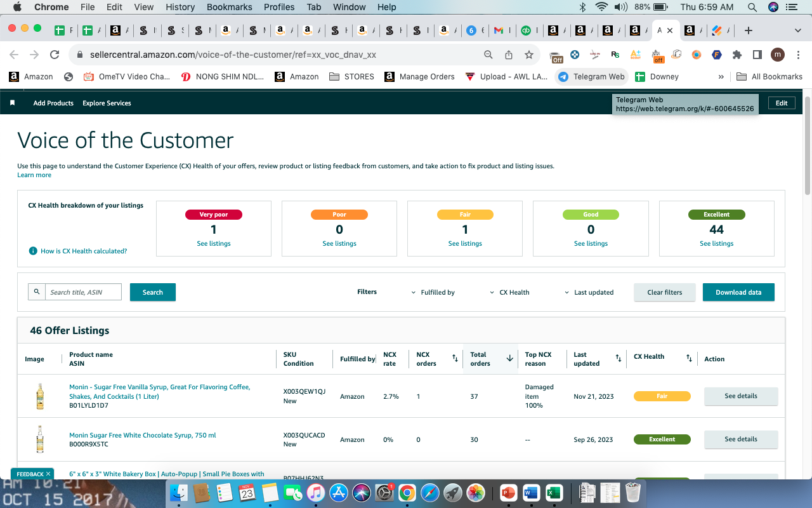
Task: Sort by Last updated column arrows
Action: [619, 359]
